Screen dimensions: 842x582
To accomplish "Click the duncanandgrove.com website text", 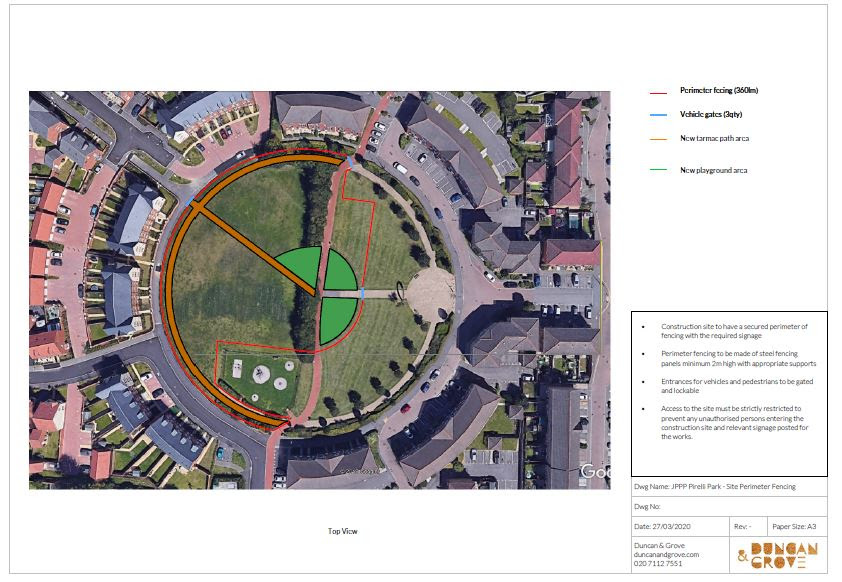I will (667, 554).
